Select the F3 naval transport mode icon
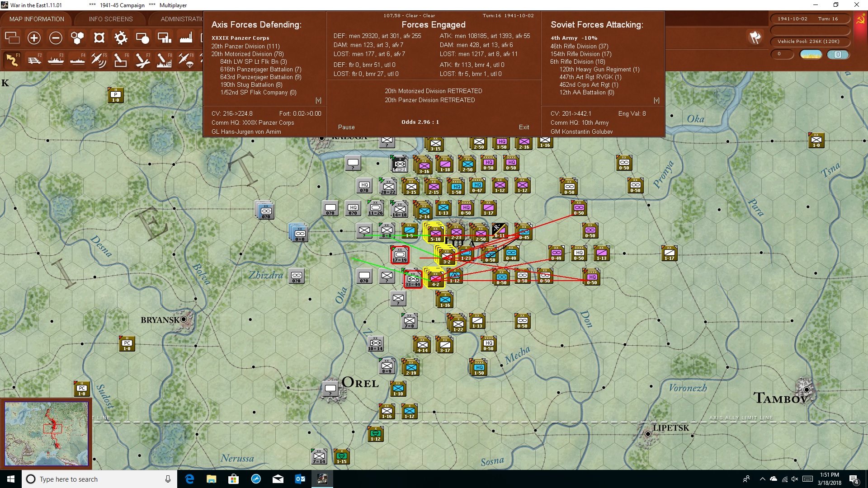Viewport: 868px width, 488px height. point(56,60)
